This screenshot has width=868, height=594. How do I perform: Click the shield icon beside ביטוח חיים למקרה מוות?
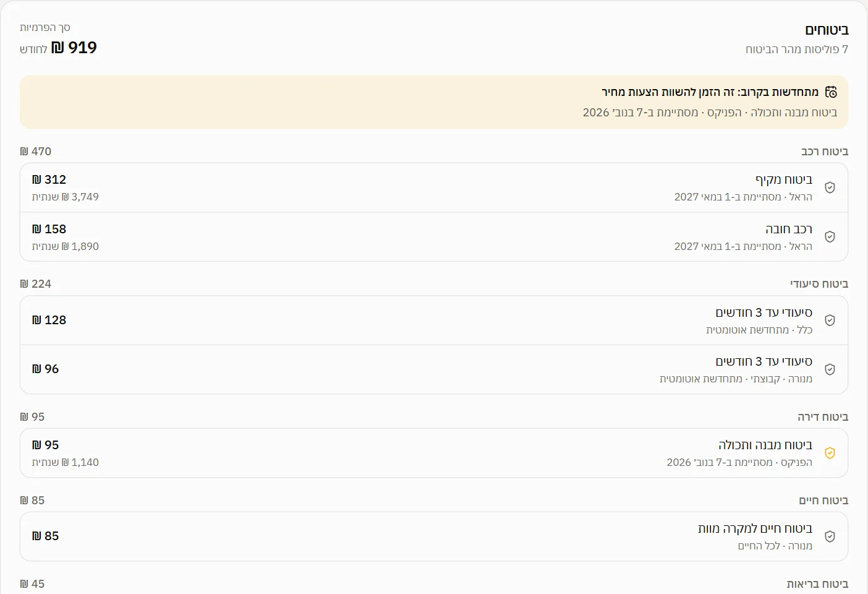[830, 536]
